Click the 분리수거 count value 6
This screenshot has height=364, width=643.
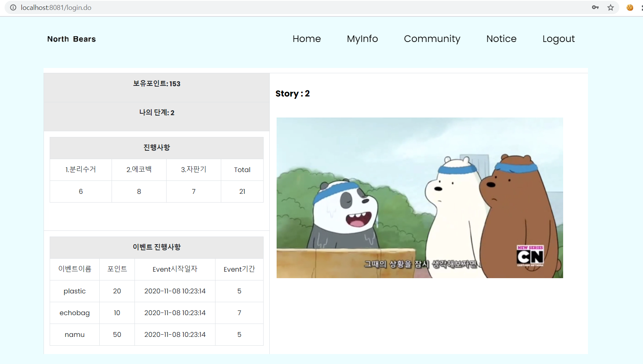81,192
